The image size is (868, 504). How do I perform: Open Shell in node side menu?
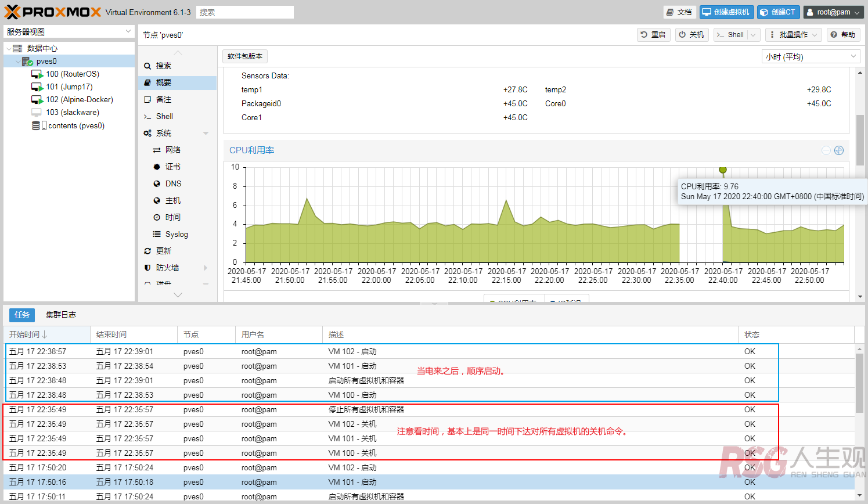pyautogui.click(x=177, y=116)
